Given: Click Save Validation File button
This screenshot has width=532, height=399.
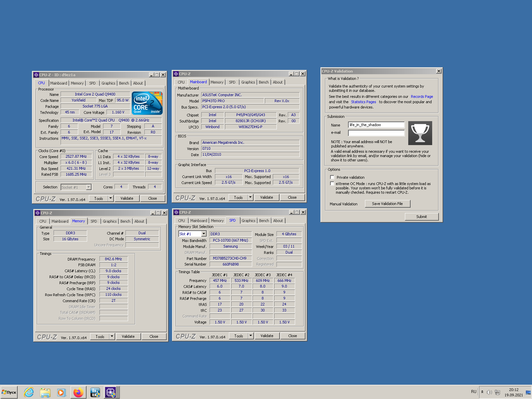Looking at the screenshot, I should point(387,204).
